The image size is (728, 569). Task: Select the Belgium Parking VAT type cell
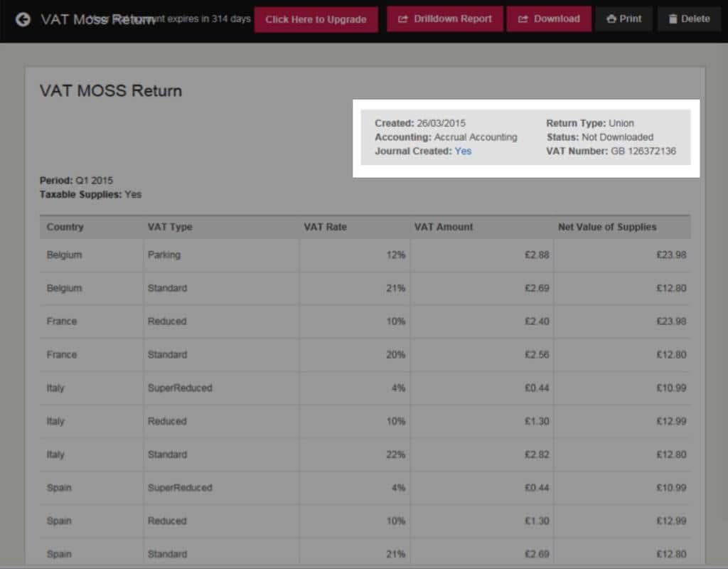164,255
